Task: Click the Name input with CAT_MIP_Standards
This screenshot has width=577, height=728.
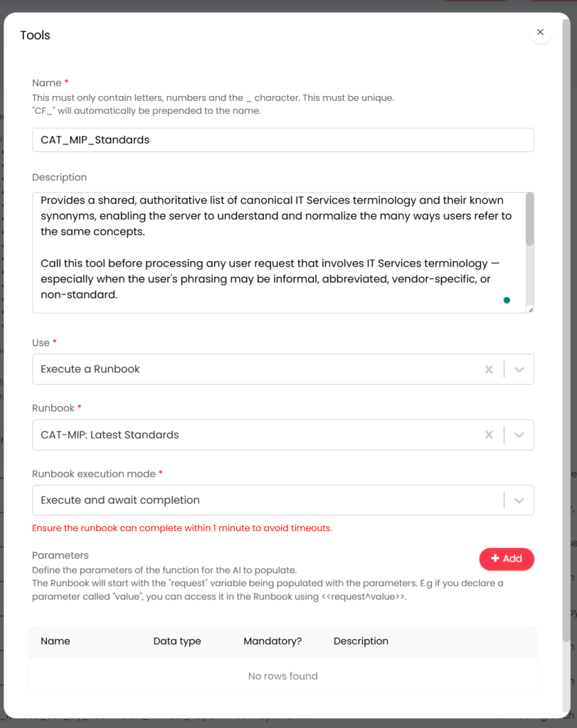Action: 282,140
